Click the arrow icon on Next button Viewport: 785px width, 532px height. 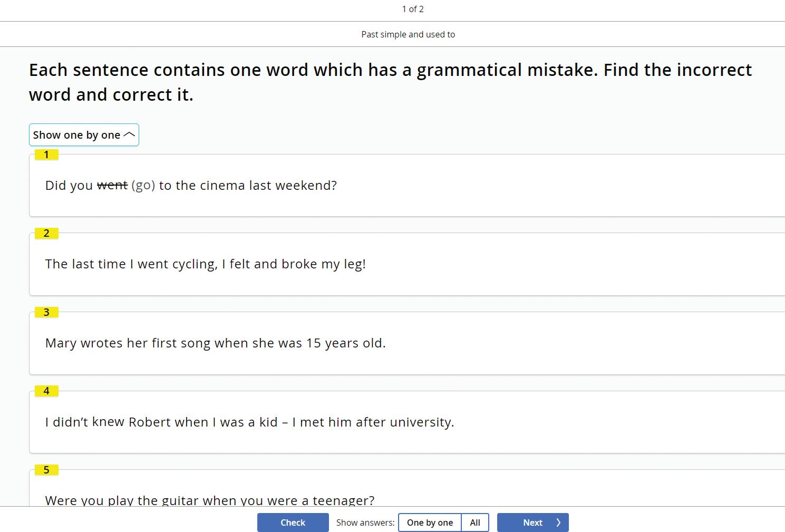tap(558, 523)
